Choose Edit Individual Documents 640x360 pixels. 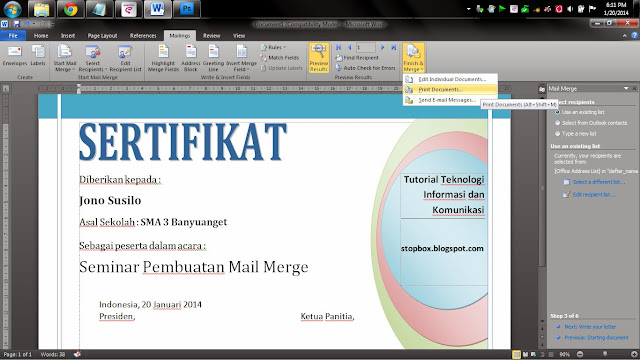(x=450, y=79)
